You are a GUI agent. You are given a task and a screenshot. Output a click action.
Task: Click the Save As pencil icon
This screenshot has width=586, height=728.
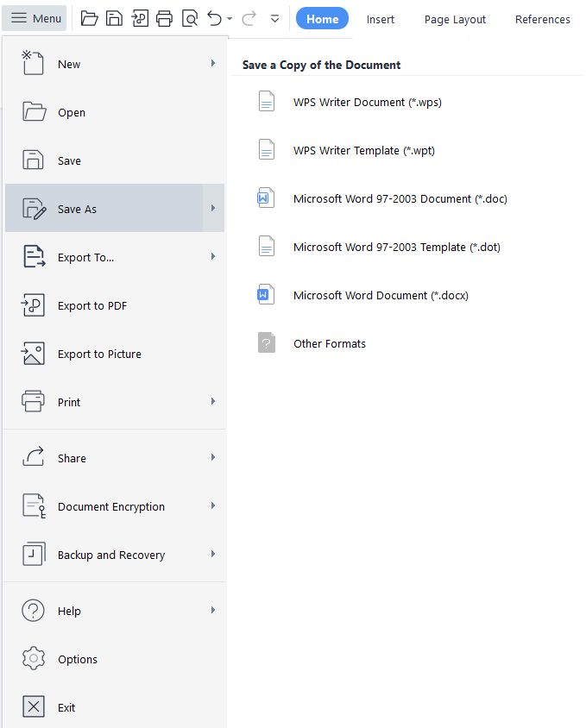coord(34,209)
